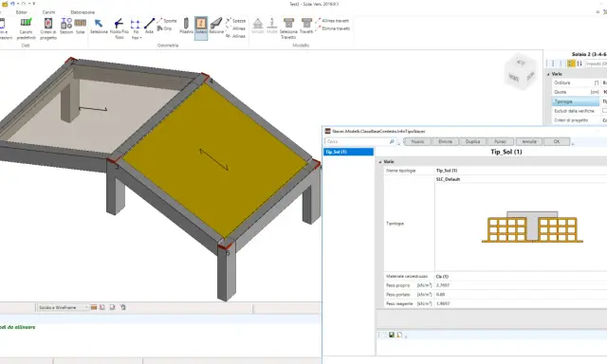Click the Duplica button

472,142
